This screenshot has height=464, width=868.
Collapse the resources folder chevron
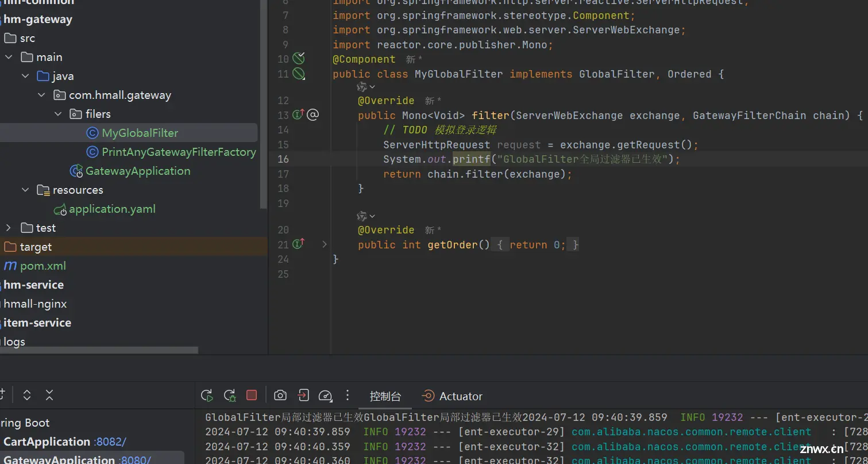[25, 190]
